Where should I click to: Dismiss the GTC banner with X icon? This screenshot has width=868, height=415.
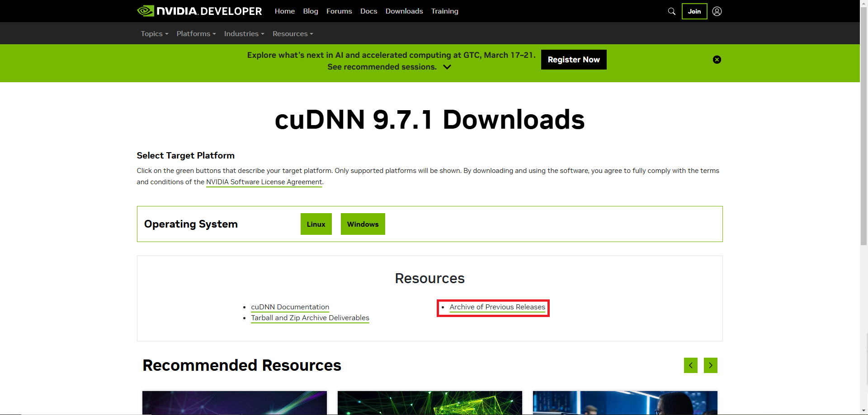(717, 60)
